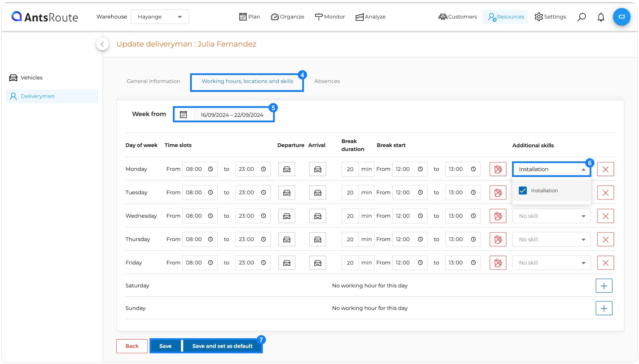Collapse the sidebar with the back chevron
The height and width of the screenshot is (364, 639).
pos(102,44)
